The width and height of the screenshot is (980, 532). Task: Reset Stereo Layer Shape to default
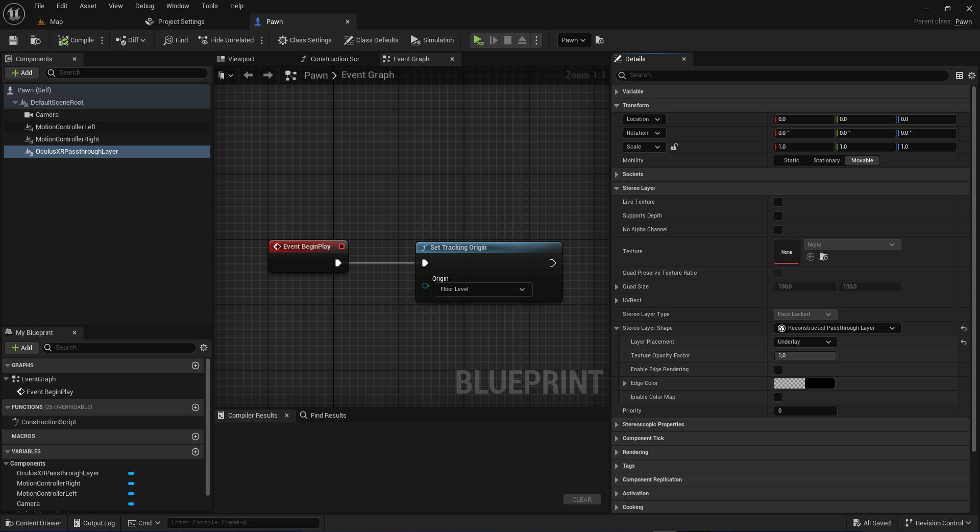pos(963,328)
